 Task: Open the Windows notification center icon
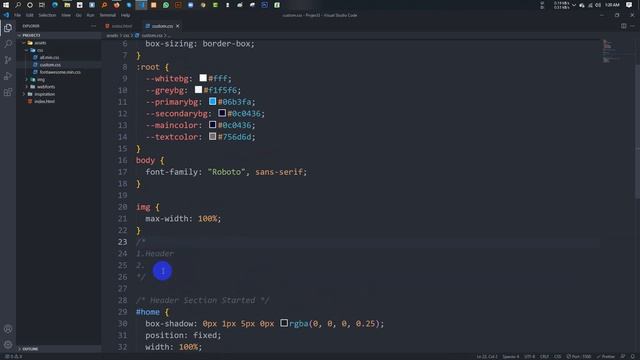coord(629,5)
